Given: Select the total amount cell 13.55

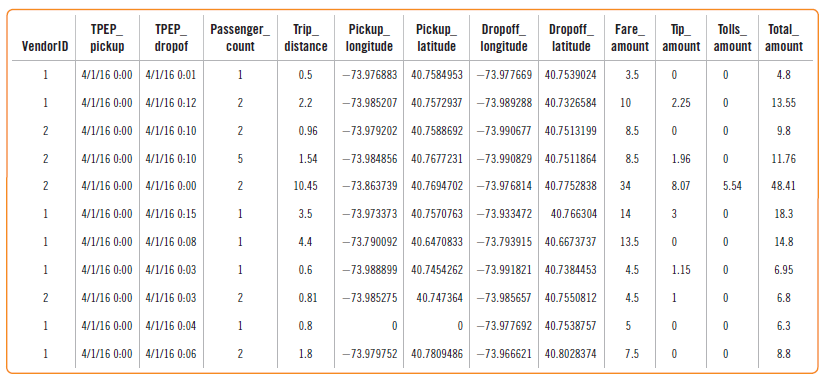Looking at the screenshot, I should (783, 103).
